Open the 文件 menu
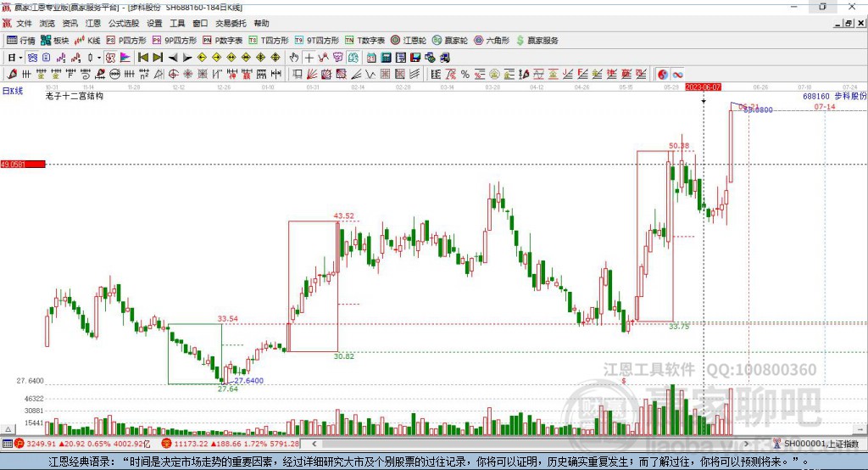 tap(24, 23)
